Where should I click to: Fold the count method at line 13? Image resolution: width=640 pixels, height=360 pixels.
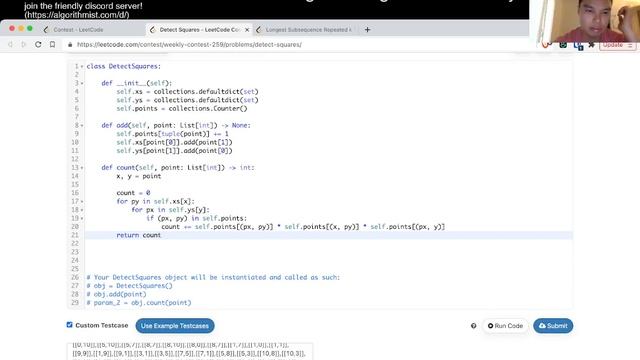(82, 168)
